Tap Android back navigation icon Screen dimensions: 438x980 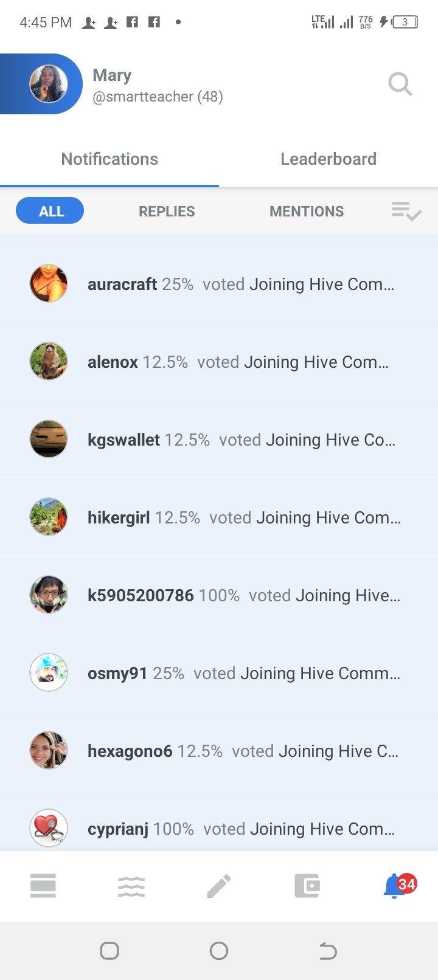(328, 951)
